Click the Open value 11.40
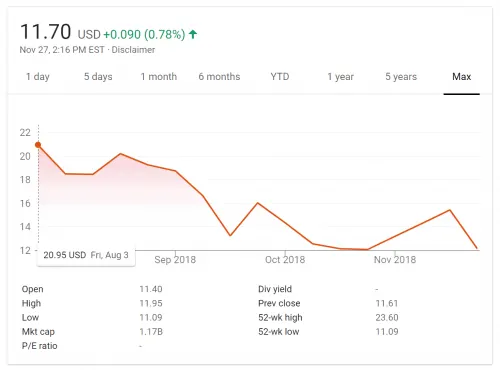Image resolution: width=500 pixels, height=370 pixels. pyautogui.click(x=151, y=289)
